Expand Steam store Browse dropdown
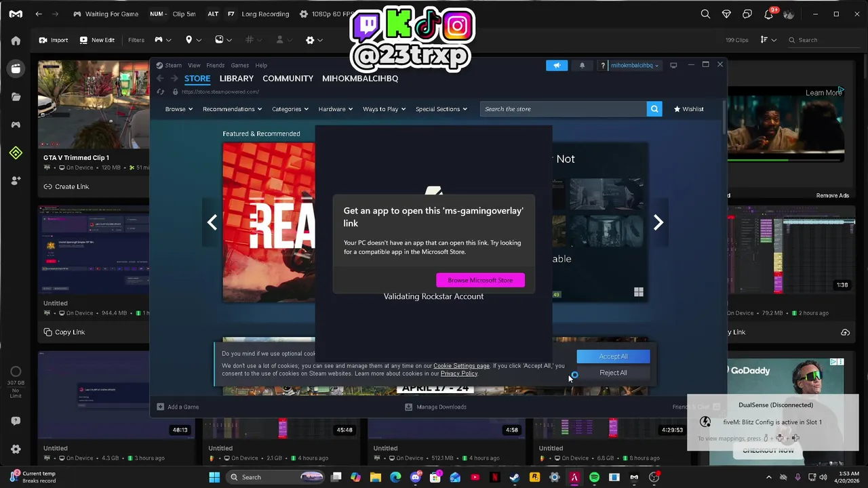This screenshot has width=868, height=488. pyautogui.click(x=179, y=109)
